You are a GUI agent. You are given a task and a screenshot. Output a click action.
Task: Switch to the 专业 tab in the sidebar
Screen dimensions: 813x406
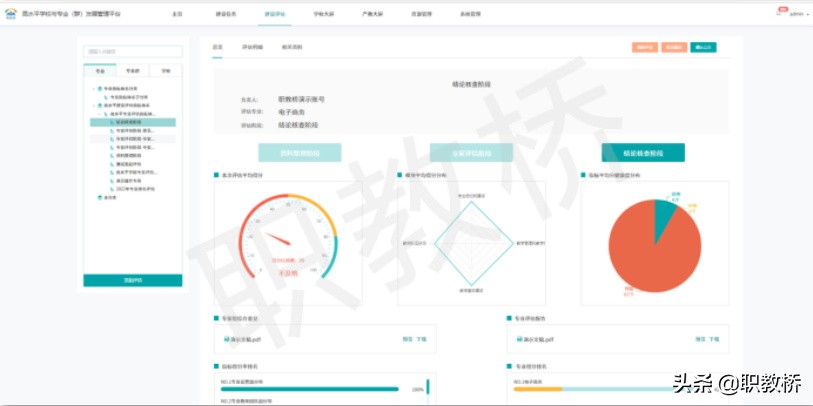point(100,71)
